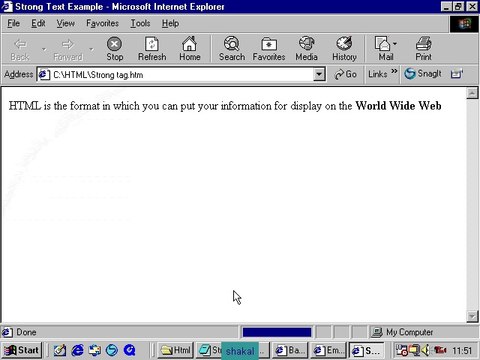Screen dimensions: 480x360
Task: Click the Internet Explorer title bar icon
Action: pyautogui.click(x=7, y=6)
